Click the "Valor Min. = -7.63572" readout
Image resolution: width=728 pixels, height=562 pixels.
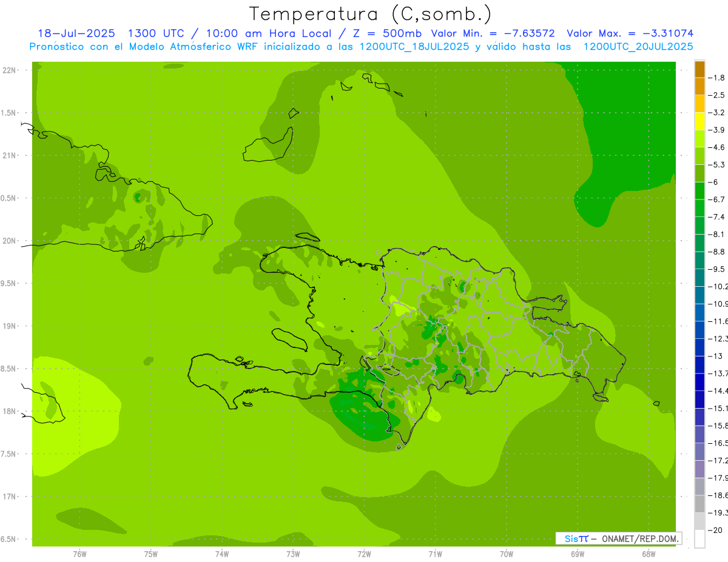(x=493, y=33)
